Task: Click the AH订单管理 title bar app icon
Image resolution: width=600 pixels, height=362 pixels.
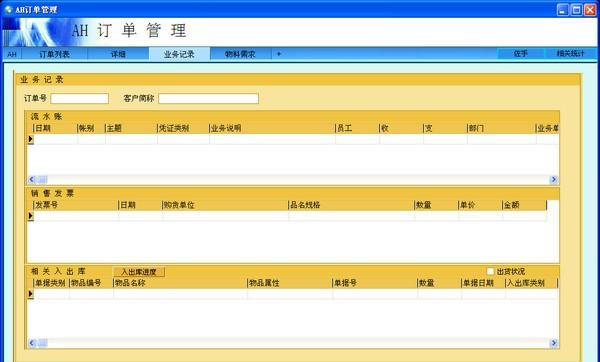Action: coord(8,9)
